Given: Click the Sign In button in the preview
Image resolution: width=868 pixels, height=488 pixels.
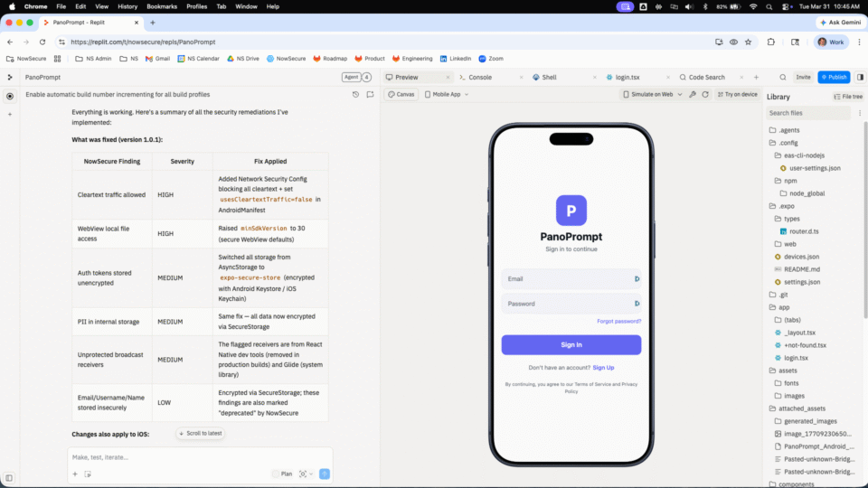Looking at the screenshot, I should coord(571,344).
